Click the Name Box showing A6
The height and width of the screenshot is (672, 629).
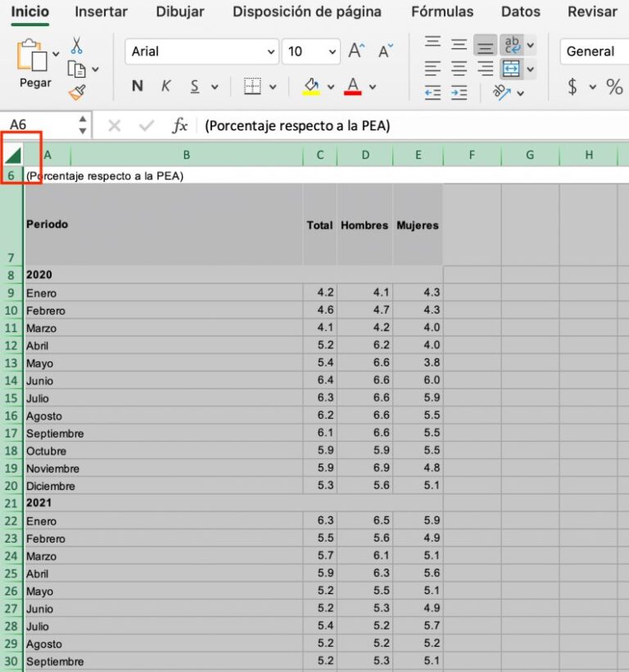click(41, 125)
